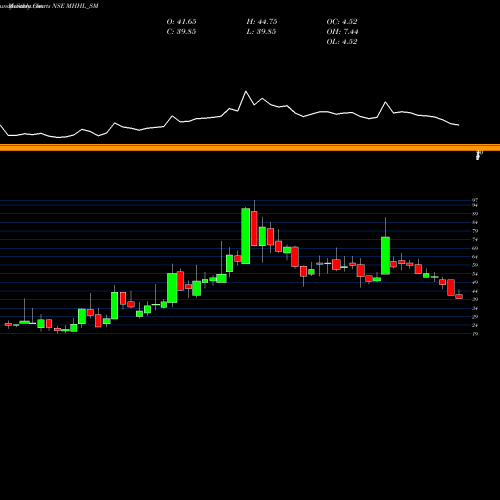Click the 49 price axis label

(475, 282)
